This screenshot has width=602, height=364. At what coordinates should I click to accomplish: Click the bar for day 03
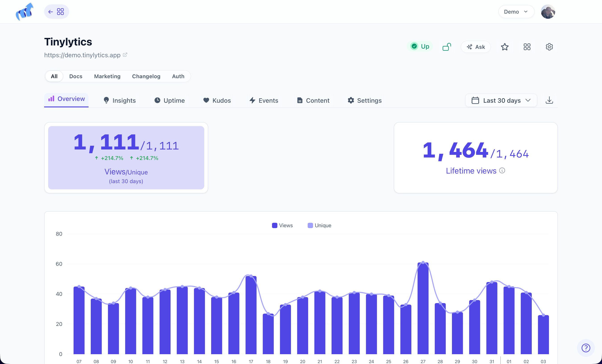coord(543,335)
